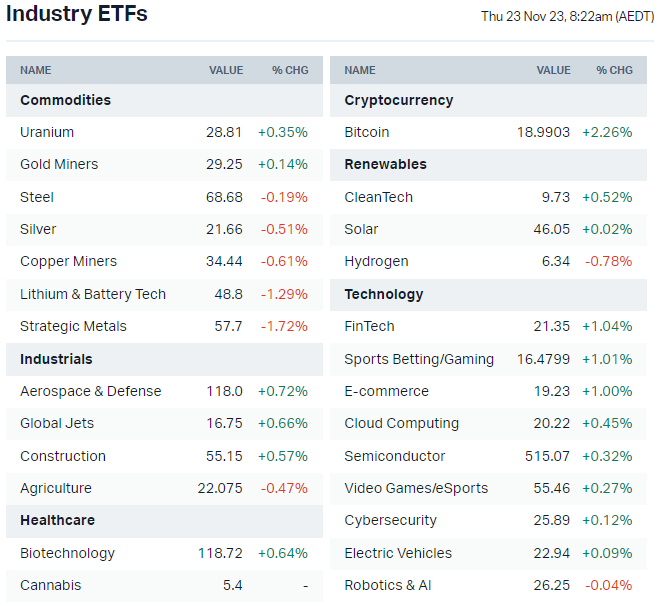Screen dimensions: 661x606
Task: Click left table's NAME column header
Action: (x=36, y=70)
